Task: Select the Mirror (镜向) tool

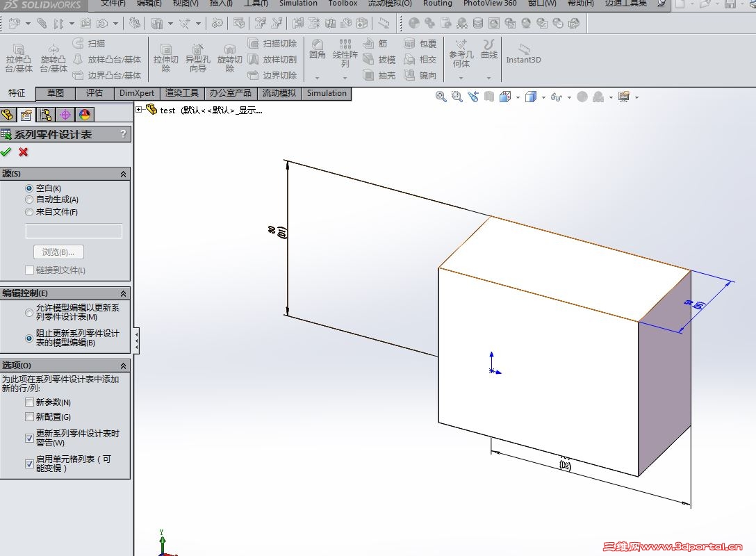Action: (x=420, y=75)
